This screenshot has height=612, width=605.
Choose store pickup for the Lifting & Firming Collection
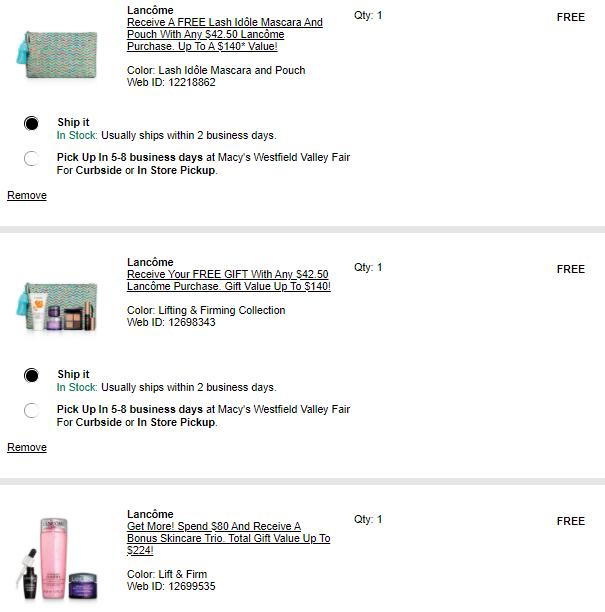(x=32, y=410)
